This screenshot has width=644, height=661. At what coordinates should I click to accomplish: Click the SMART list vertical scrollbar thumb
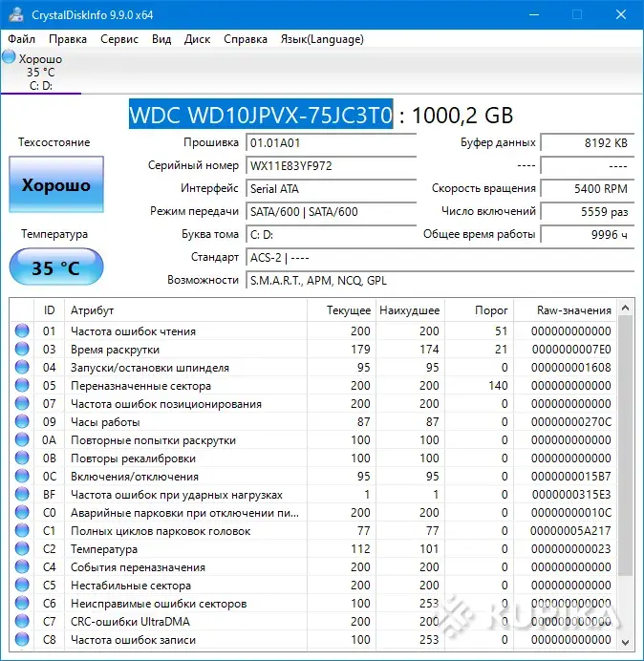[626, 445]
